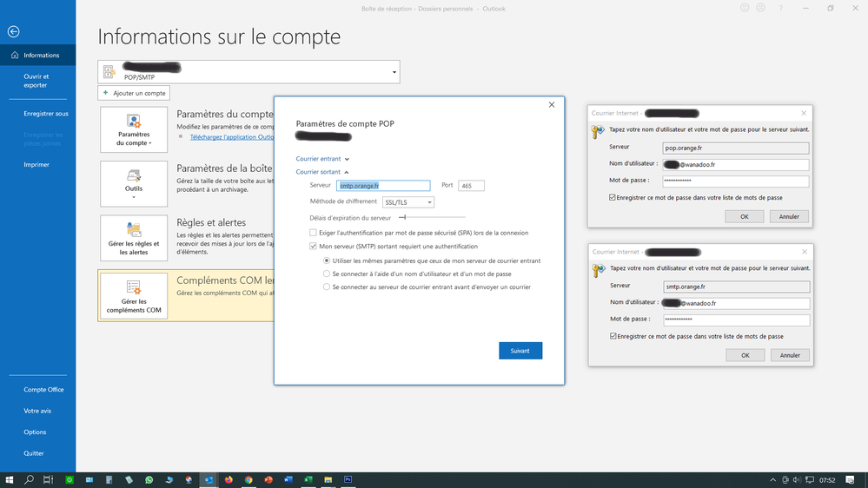Open Photoshop from the taskbar

click(x=348, y=479)
